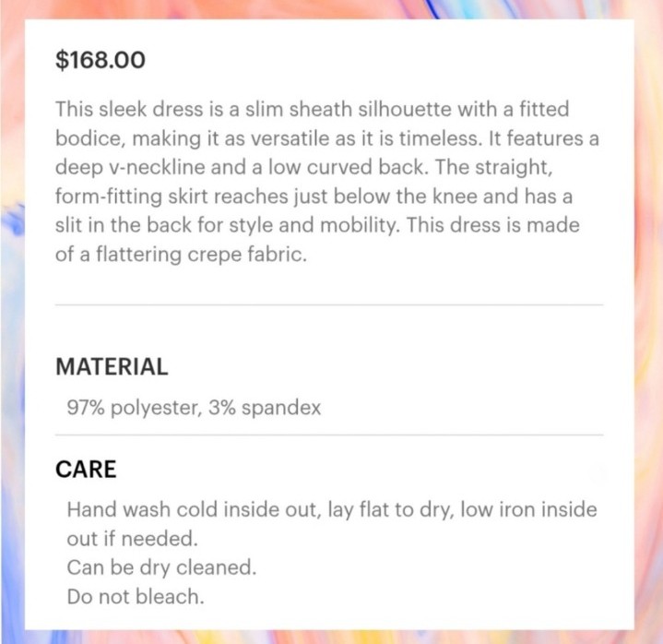Image resolution: width=663 pixels, height=644 pixels.
Task: Click the marbled background above the card
Action: pos(332,9)
